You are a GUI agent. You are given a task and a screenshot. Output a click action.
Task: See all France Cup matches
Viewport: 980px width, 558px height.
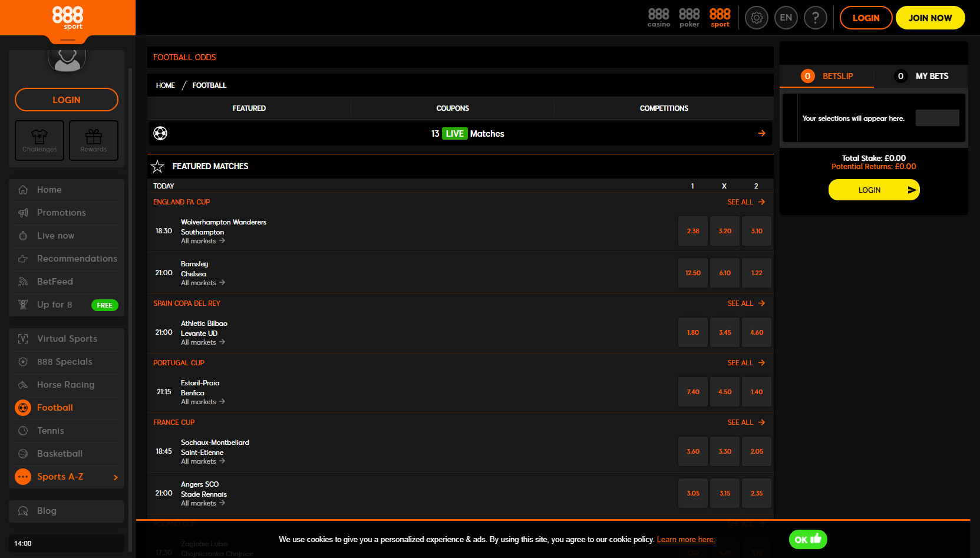coord(746,422)
